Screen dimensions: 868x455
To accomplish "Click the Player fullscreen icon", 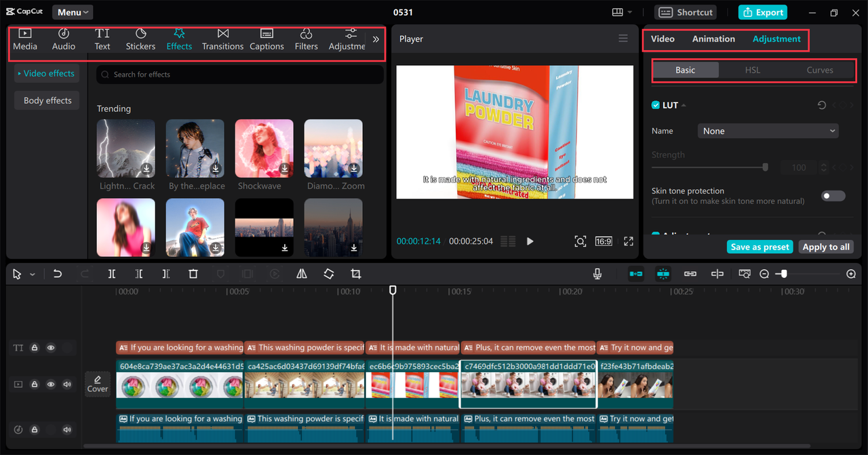I will (629, 241).
